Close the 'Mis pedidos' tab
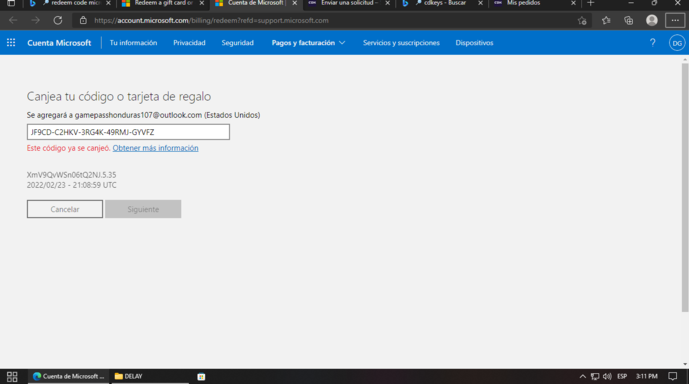Viewport: 689px width, 384px height. 573,3
